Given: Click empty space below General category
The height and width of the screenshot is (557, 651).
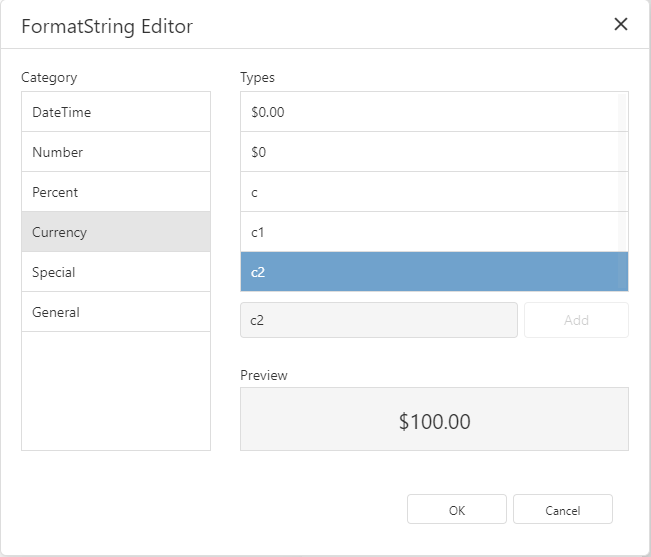Looking at the screenshot, I should pyautogui.click(x=115, y=390).
